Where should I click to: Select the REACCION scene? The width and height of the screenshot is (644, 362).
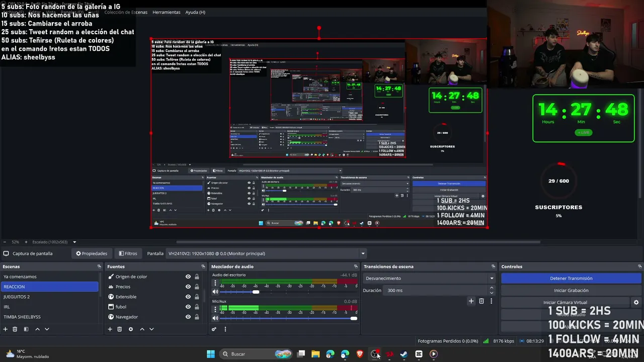(49, 287)
